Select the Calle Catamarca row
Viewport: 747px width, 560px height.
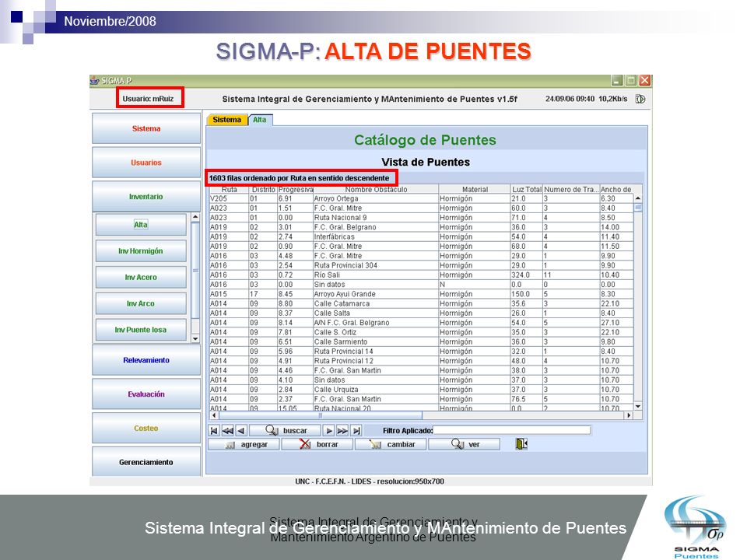pos(422,303)
